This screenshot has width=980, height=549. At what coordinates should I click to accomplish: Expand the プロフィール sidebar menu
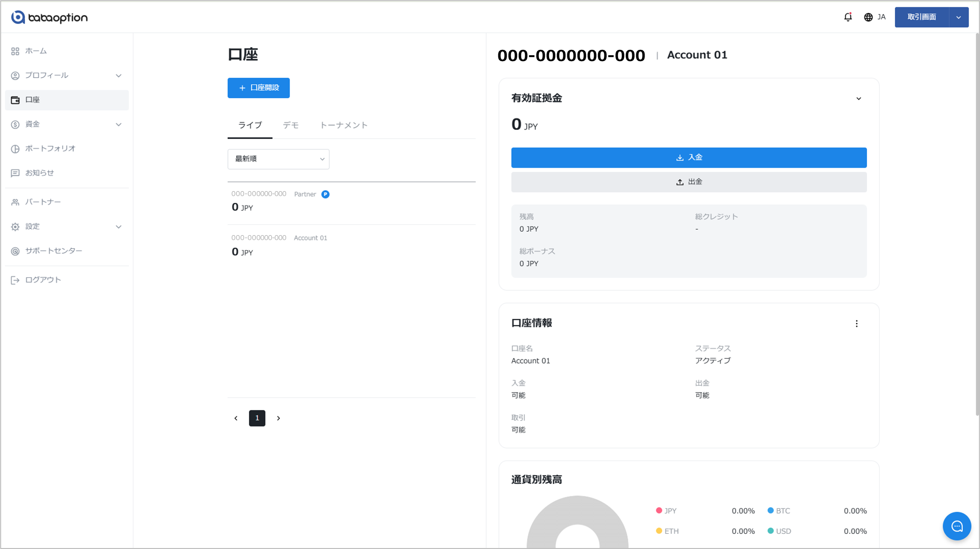(x=118, y=76)
